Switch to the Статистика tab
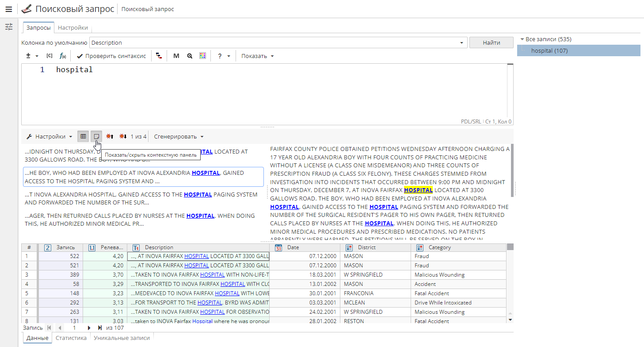 coord(71,338)
